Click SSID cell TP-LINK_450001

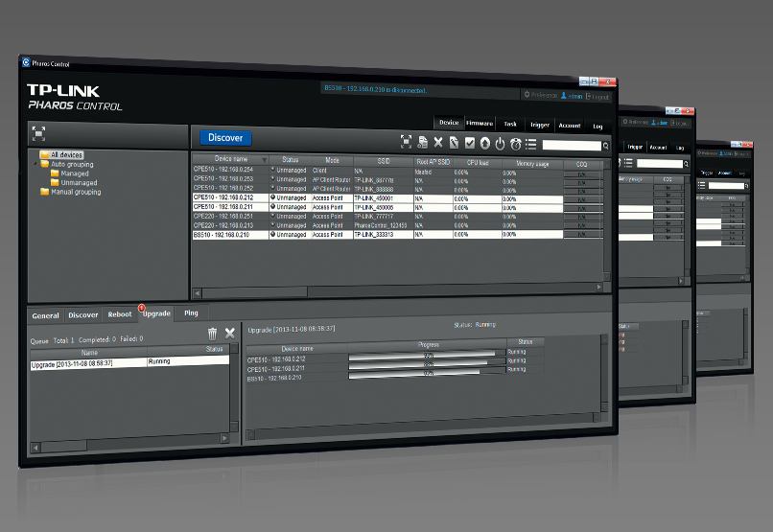pos(384,198)
